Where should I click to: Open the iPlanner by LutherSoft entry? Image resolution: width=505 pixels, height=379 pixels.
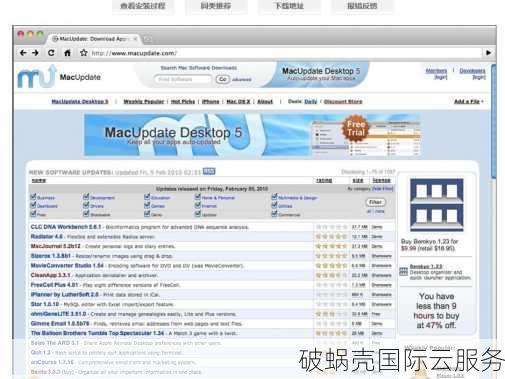(65, 294)
